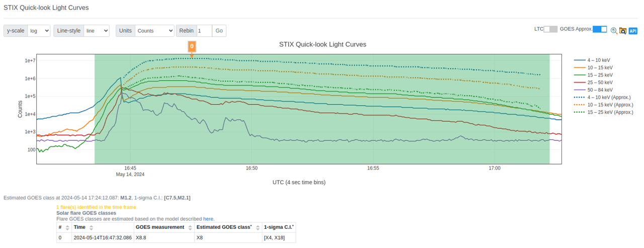Toggle 15 – 25 keV (Approx.) legend entry
The image size is (644, 248).
click(603, 112)
